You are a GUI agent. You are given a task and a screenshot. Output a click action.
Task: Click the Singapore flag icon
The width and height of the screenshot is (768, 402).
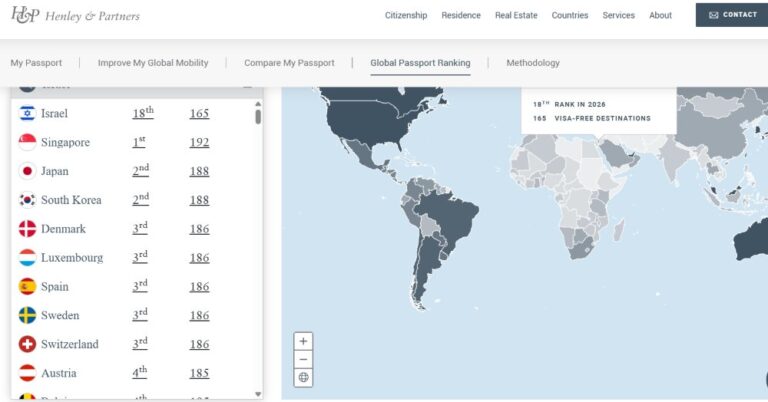[27, 142]
